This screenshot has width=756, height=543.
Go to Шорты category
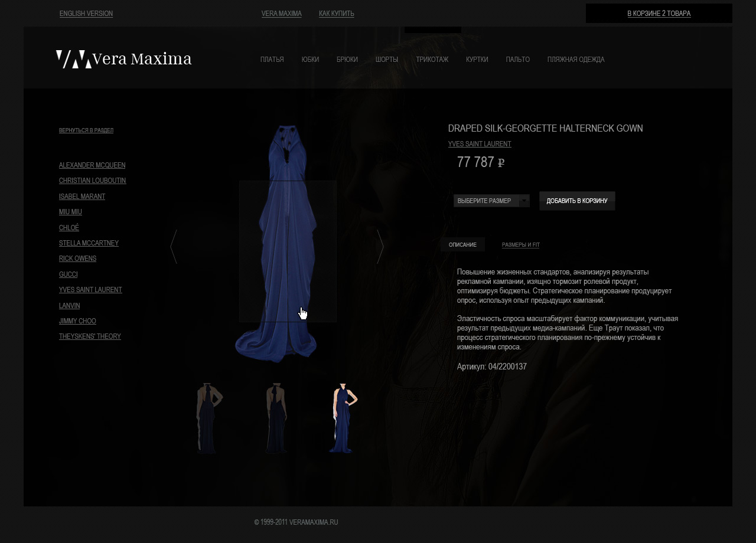387,60
